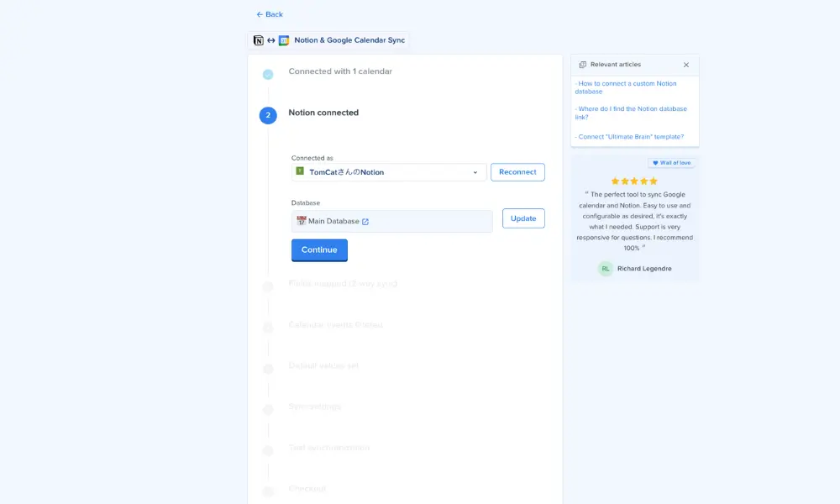Image resolution: width=840 pixels, height=504 pixels.
Task: Click the step 2 number badge
Action: pos(268,115)
